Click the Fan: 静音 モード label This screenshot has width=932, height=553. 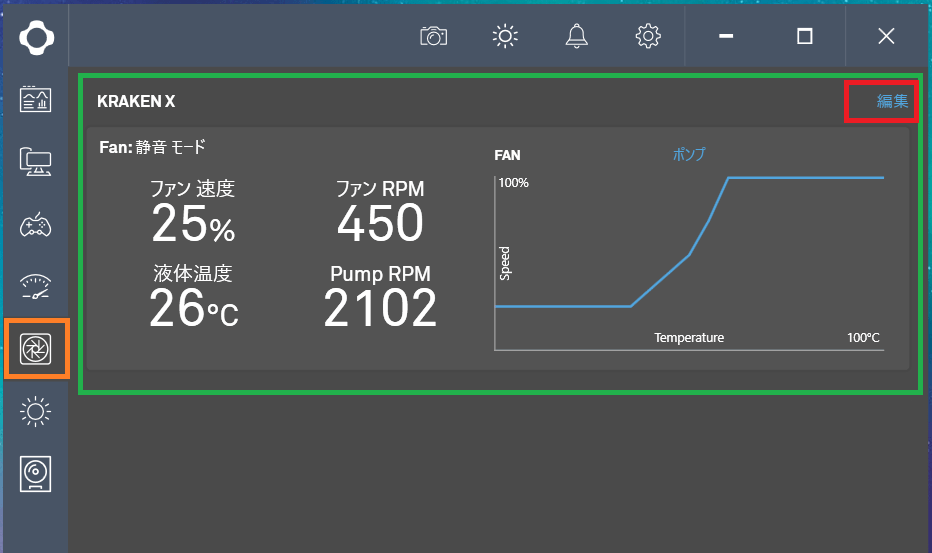pos(152,147)
